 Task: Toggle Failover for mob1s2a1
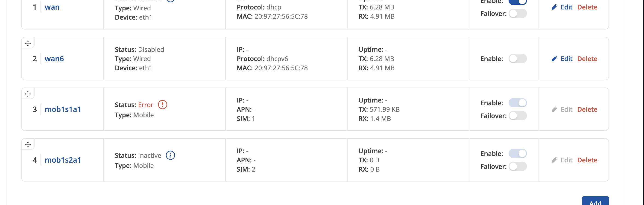coord(518,167)
